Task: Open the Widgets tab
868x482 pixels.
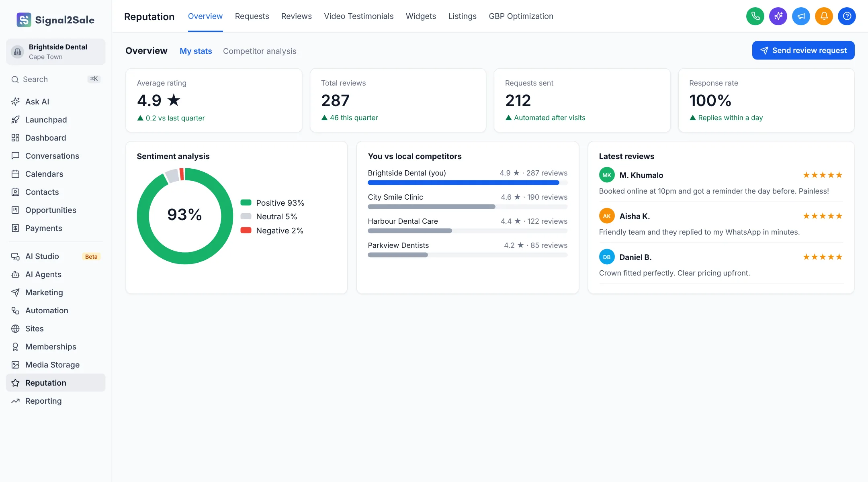Action: [x=421, y=16]
